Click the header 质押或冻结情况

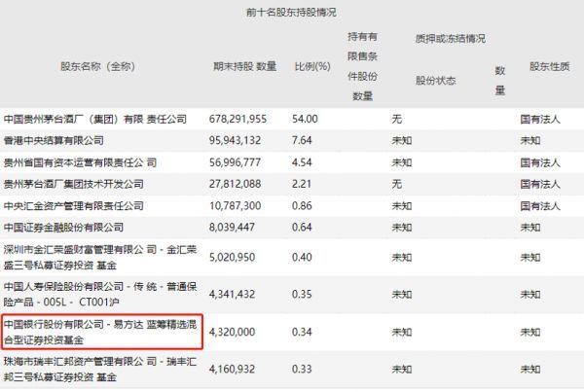[x=451, y=39]
